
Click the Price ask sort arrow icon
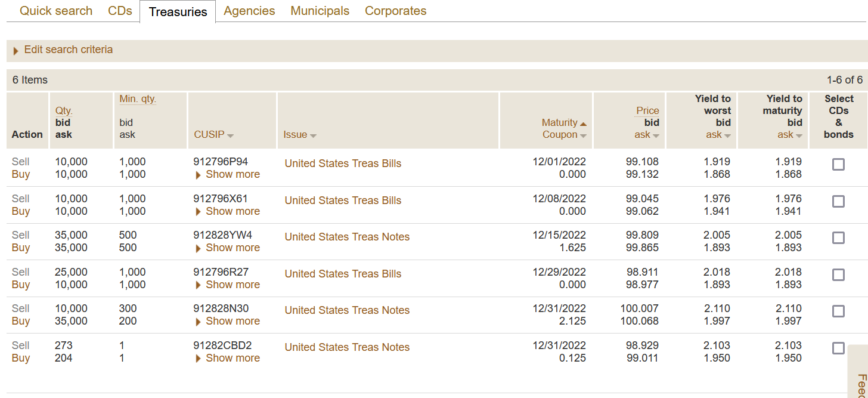pos(656,135)
